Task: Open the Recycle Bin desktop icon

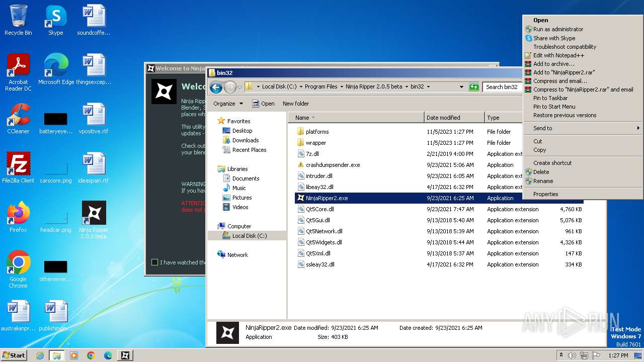Action: coord(18,20)
